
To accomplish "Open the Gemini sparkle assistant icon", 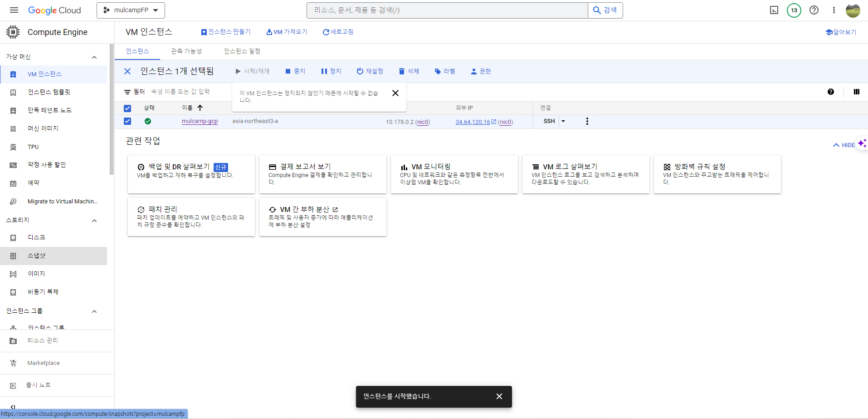I will coord(862,143).
